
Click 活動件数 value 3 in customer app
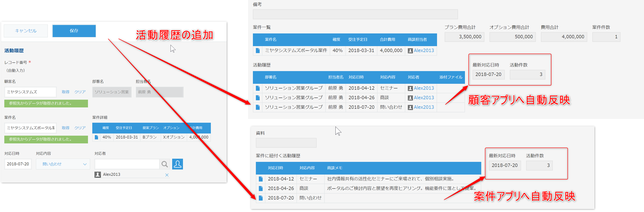click(x=527, y=74)
